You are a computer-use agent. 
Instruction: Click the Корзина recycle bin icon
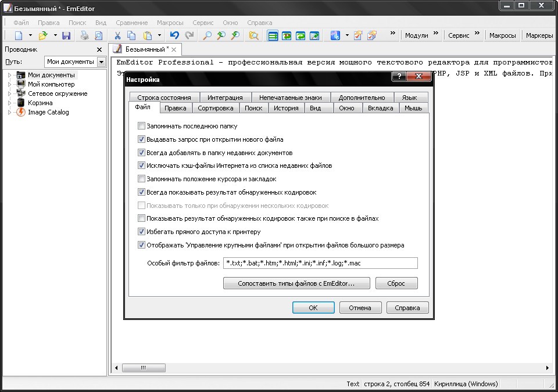pyautogui.click(x=21, y=103)
